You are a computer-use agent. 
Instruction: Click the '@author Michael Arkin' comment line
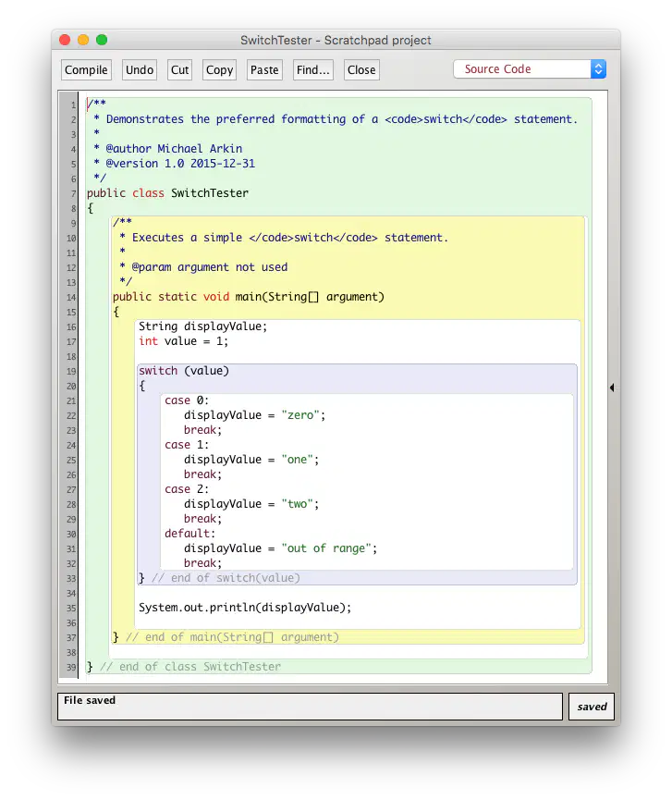(x=167, y=149)
